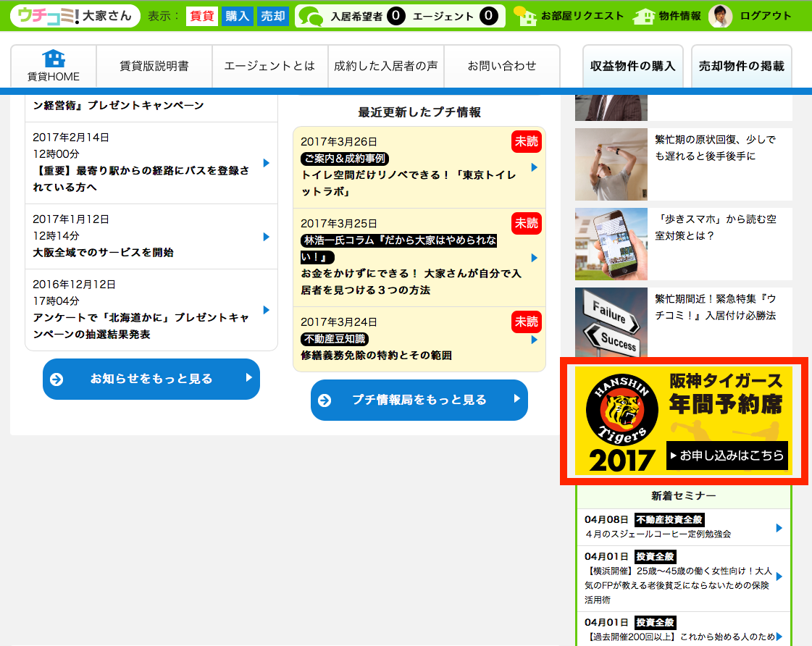This screenshot has height=646, width=812.
Task: Read 【重要】最寄り駅からの経路にバス notice
Action: pyautogui.click(x=141, y=179)
